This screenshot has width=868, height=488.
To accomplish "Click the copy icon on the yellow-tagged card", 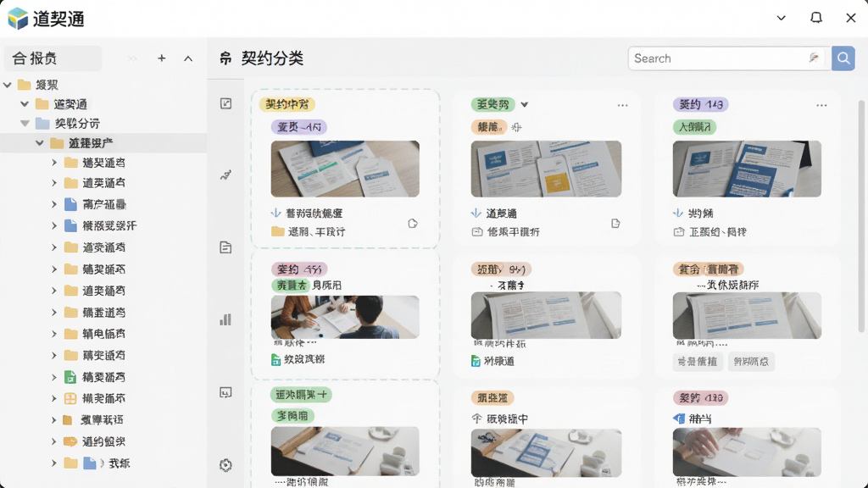I will point(413,224).
